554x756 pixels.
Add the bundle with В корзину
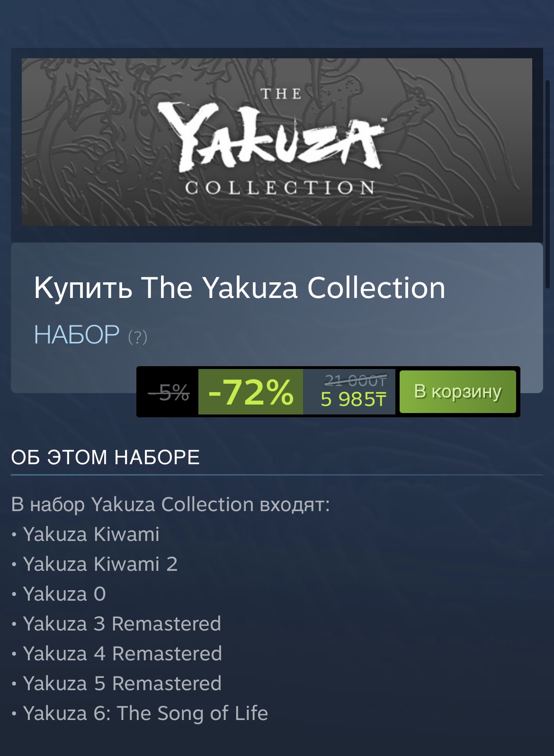(458, 392)
